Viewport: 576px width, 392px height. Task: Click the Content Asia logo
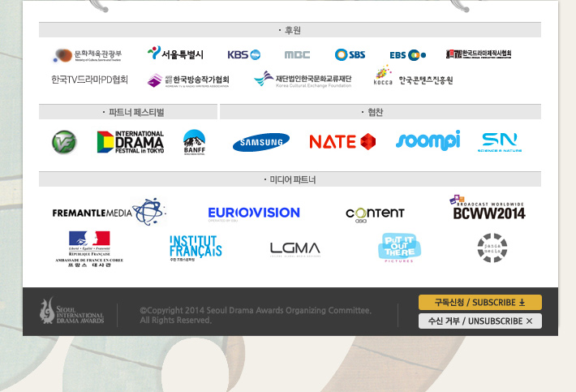pyautogui.click(x=375, y=214)
